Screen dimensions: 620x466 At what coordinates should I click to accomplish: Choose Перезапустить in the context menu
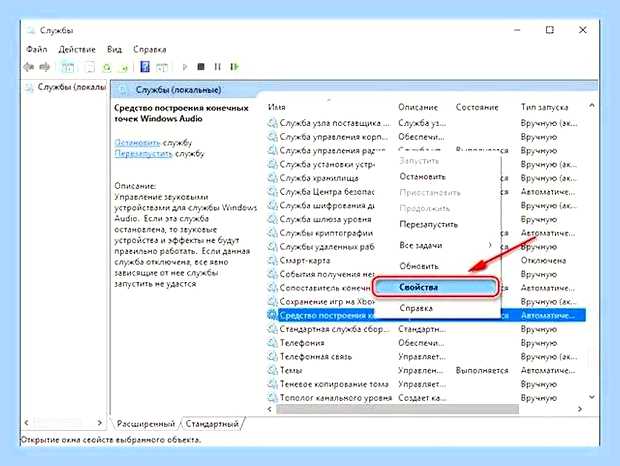tap(428, 224)
